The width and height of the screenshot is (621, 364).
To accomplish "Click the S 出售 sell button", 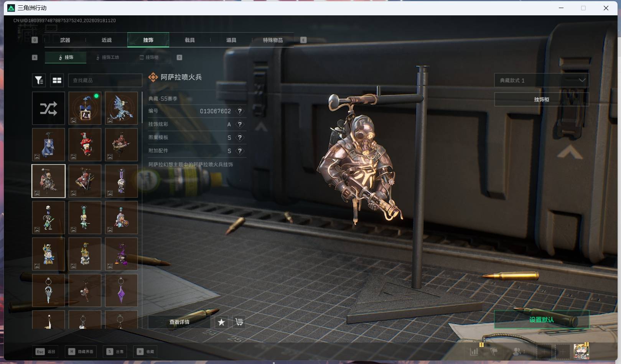I will [115, 351].
